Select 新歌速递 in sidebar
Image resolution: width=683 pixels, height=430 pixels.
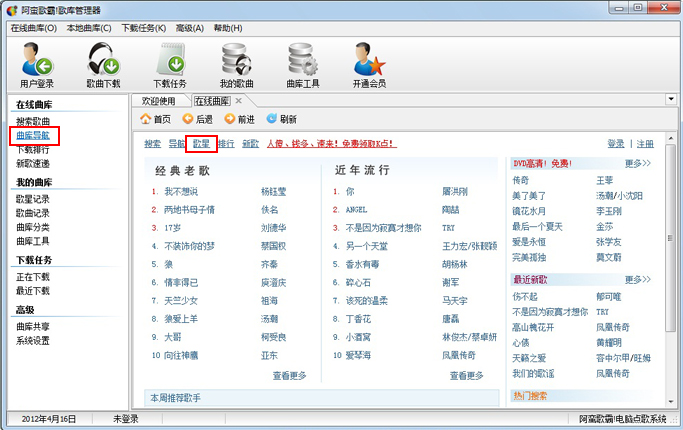[x=33, y=164]
